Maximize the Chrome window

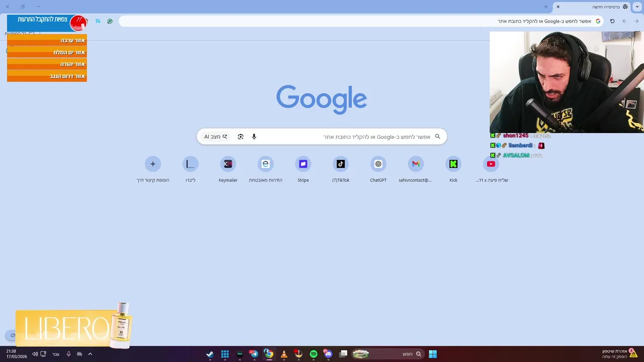tap(23, 7)
